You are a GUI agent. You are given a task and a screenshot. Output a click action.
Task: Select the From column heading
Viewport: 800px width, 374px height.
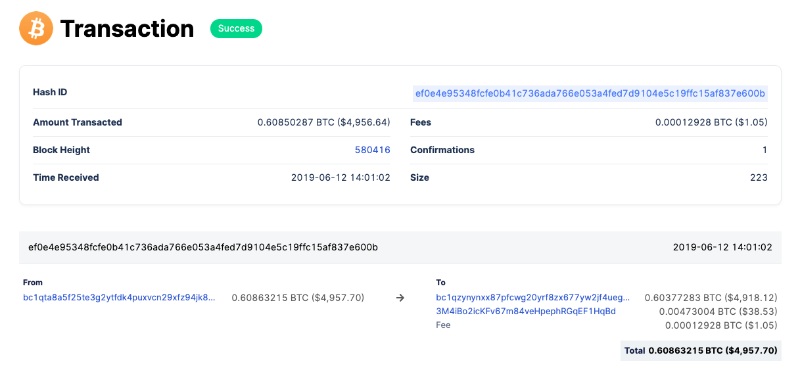point(33,282)
